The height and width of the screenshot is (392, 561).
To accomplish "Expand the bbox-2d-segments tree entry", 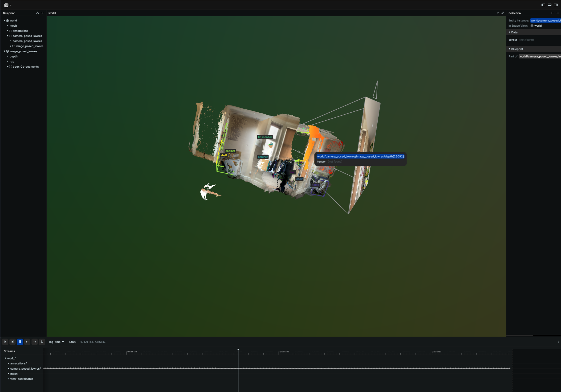I will (8, 66).
